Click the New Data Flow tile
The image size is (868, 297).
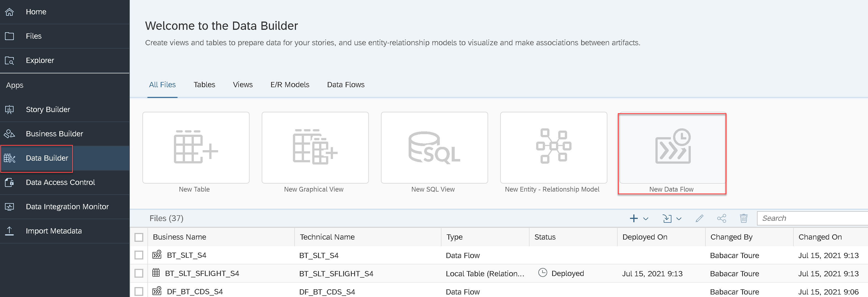pyautogui.click(x=673, y=148)
